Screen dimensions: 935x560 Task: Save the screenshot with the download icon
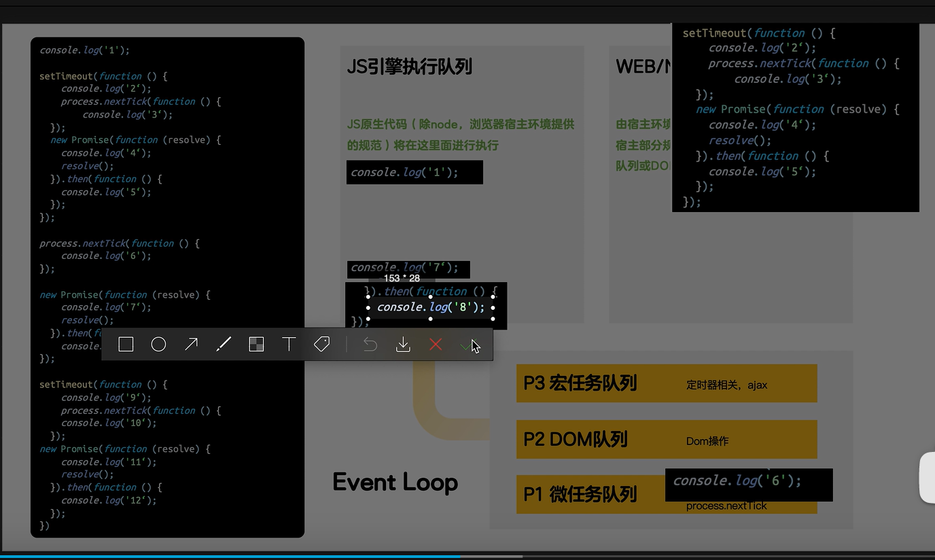click(x=403, y=345)
